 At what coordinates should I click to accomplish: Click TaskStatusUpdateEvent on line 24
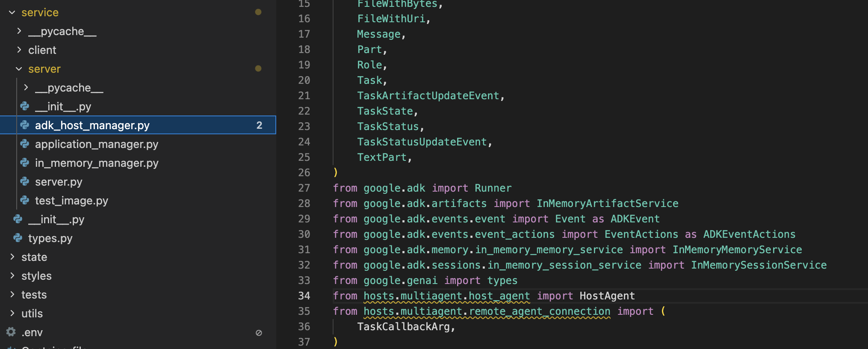point(422,142)
